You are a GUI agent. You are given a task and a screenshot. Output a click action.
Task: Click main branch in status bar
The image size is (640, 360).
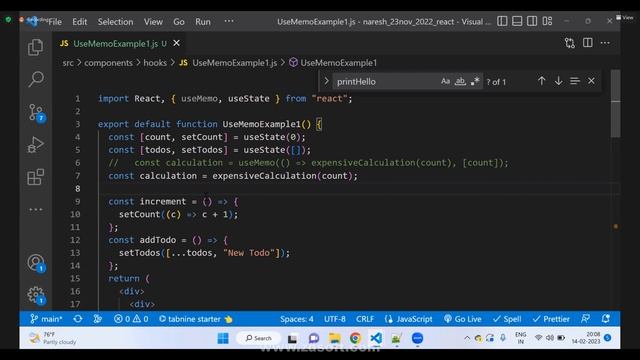click(x=46, y=319)
